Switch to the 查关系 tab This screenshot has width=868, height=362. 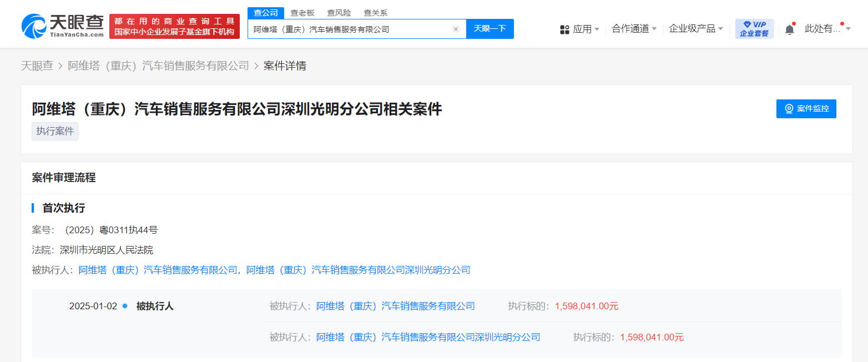coord(375,13)
